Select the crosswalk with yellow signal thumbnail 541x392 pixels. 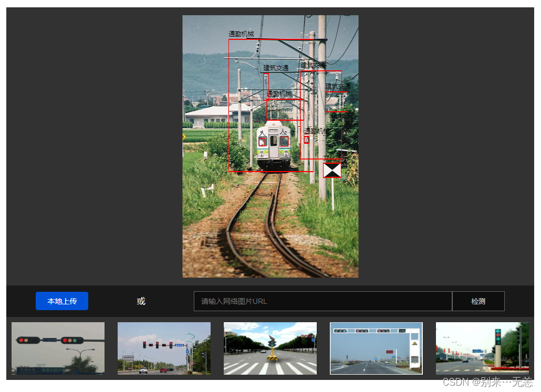coord(270,348)
